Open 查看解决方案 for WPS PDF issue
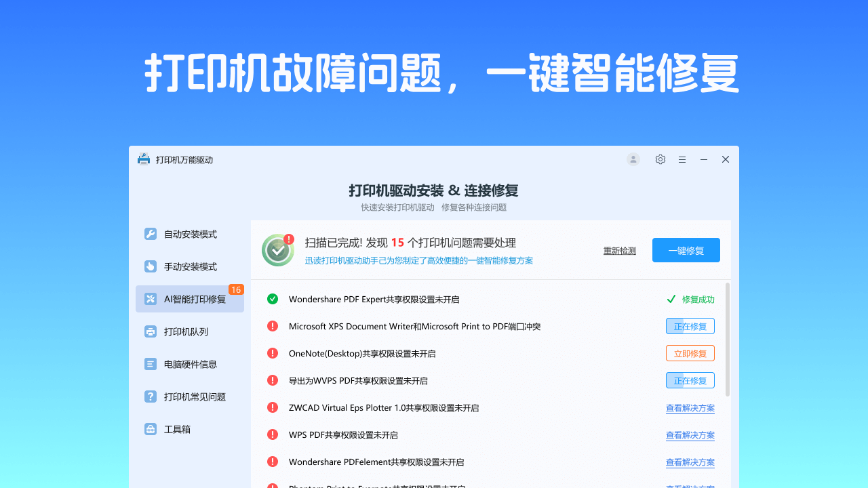This screenshot has height=488, width=868. (690, 434)
